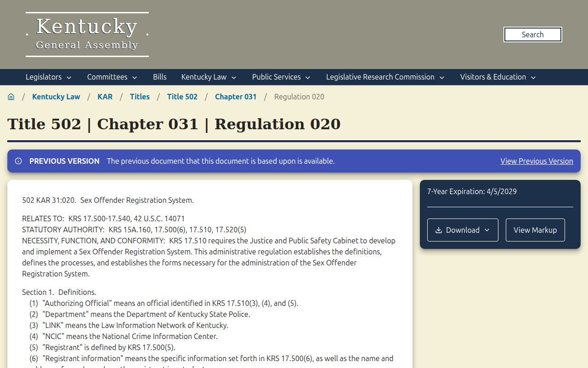Viewport: 588px width, 368px height.
Task: Click the View Markup button
Action: point(535,230)
